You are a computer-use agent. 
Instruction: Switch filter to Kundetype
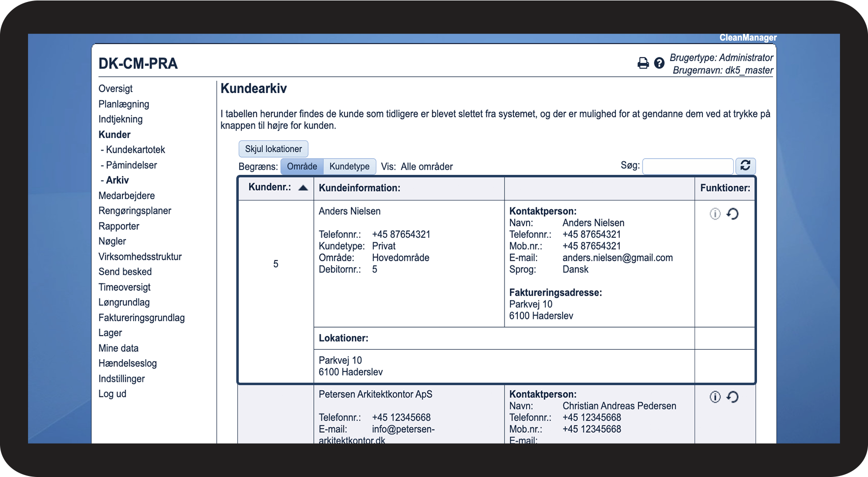click(349, 167)
